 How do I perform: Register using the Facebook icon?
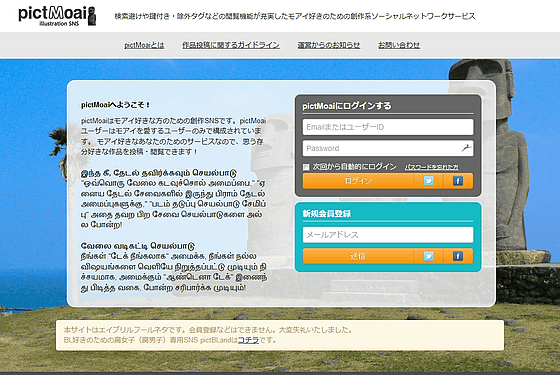tap(458, 256)
